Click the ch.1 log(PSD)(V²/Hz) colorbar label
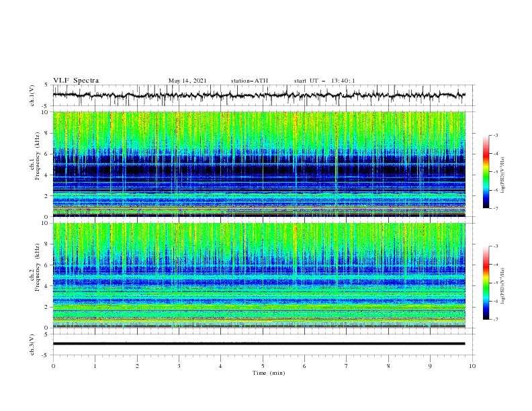 click(x=503, y=175)
